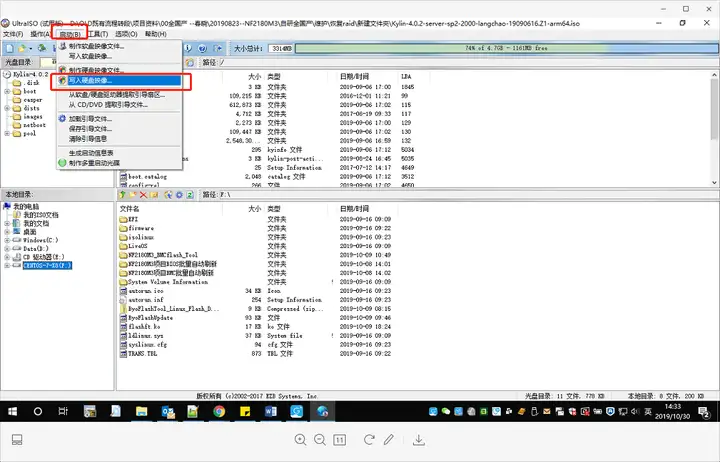Click the download icon in viewer bar

418,440
